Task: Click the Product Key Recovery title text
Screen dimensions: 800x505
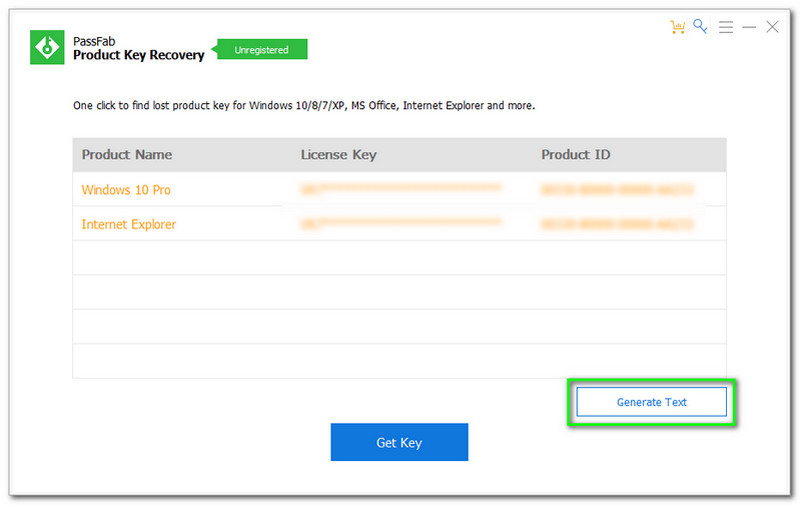Action: pos(139,56)
